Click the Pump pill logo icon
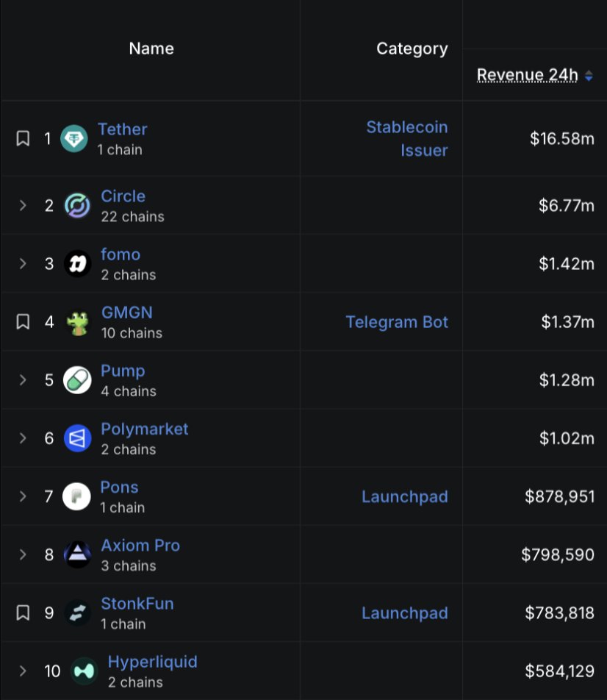The width and height of the screenshot is (607, 700). (77, 380)
